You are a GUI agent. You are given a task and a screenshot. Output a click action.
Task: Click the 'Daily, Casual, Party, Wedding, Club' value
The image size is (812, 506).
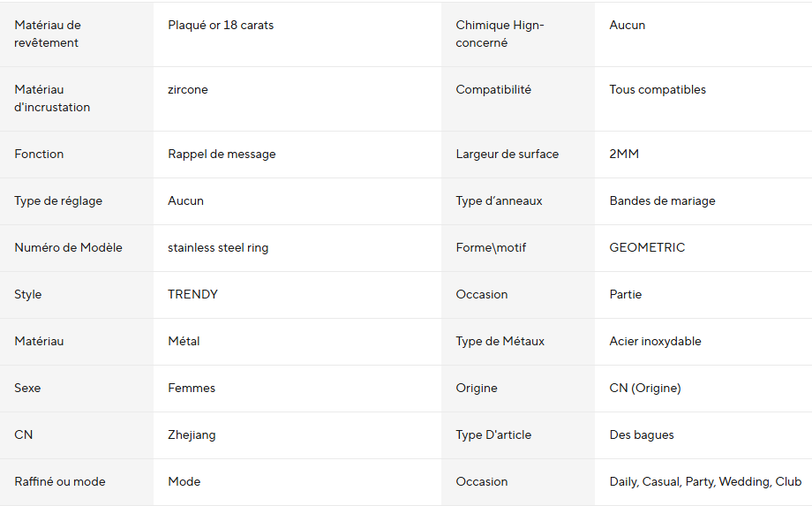705,481
